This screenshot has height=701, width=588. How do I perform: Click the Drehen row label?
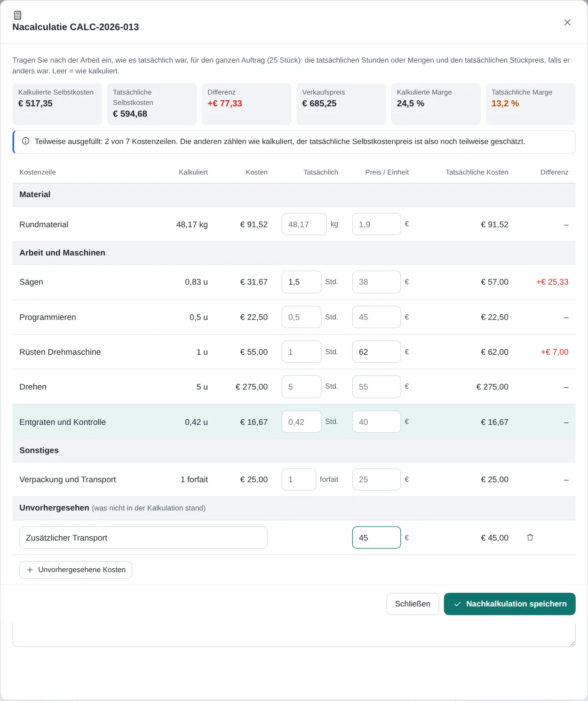pos(33,387)
